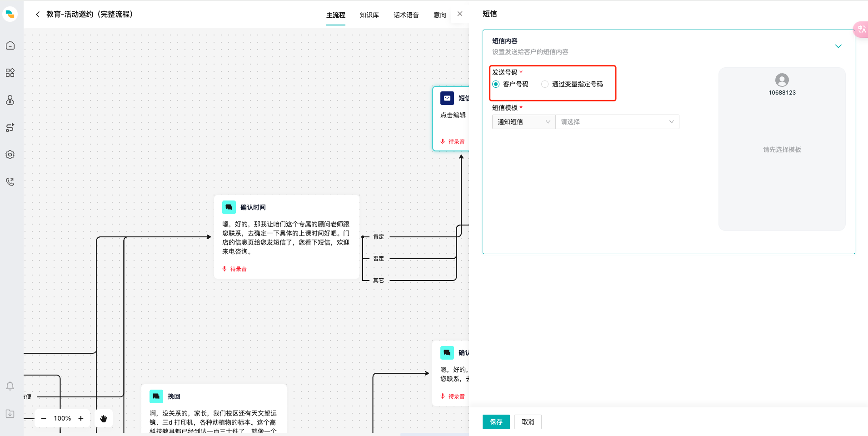This screenshot has height=436, width=868.
Task: Close the panel with the X next to 意向
Action: point(460,14)
